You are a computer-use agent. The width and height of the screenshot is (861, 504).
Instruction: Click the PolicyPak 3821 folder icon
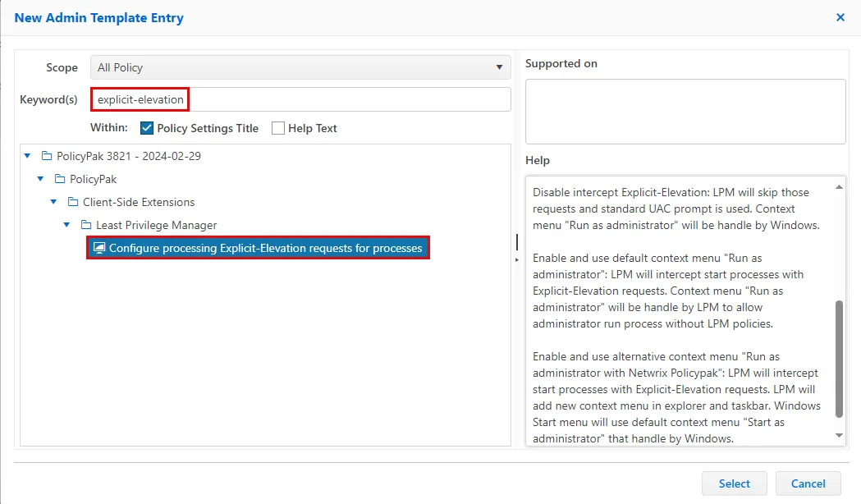[x=47, y=156]
